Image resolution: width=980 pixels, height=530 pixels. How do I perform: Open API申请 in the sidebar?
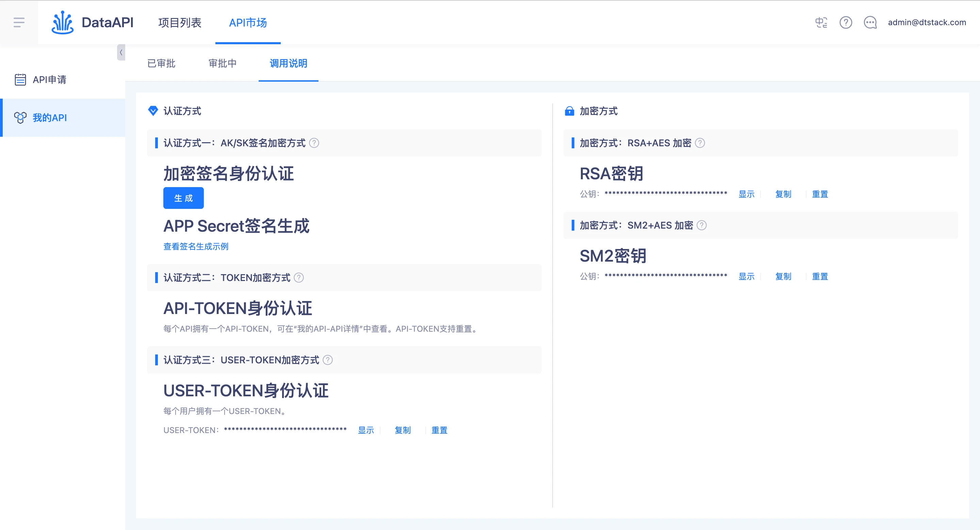(63, 80)
